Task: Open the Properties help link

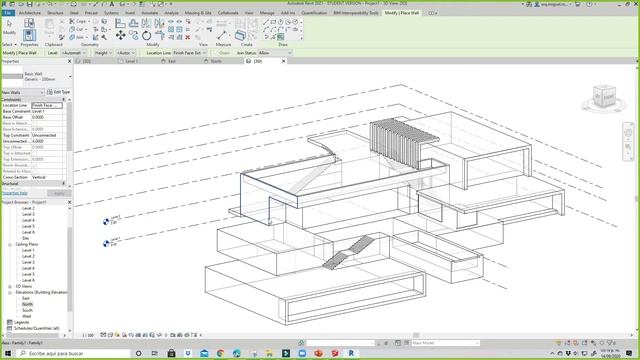Action: (x=15, y=193)
